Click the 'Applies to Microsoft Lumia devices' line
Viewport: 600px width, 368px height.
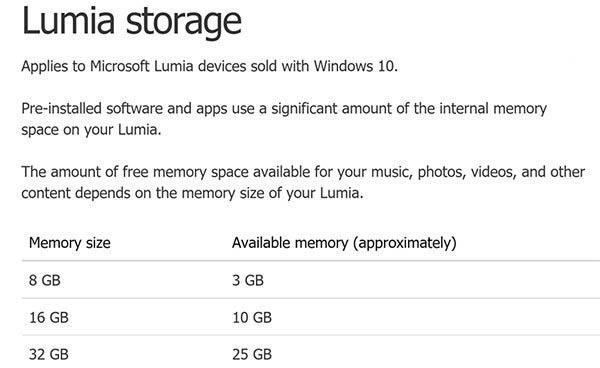pos(209,67)
